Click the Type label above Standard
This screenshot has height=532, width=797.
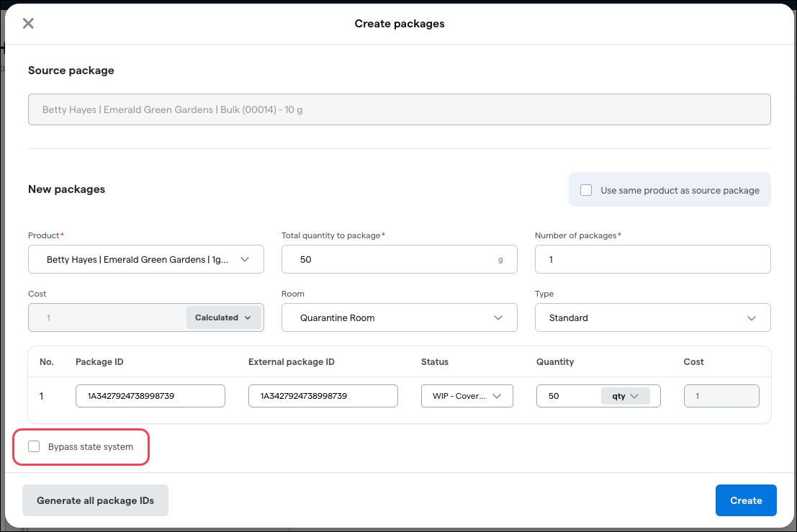click(544, 294)
